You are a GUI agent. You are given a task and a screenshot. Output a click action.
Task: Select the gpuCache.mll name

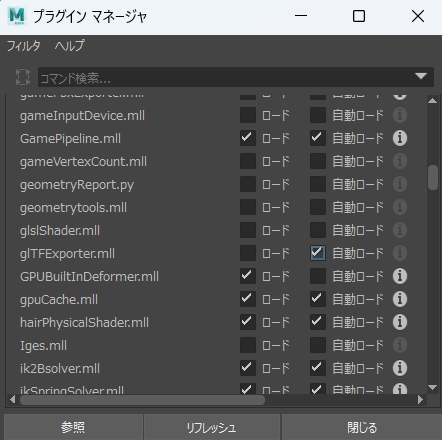tap(59, 300)
